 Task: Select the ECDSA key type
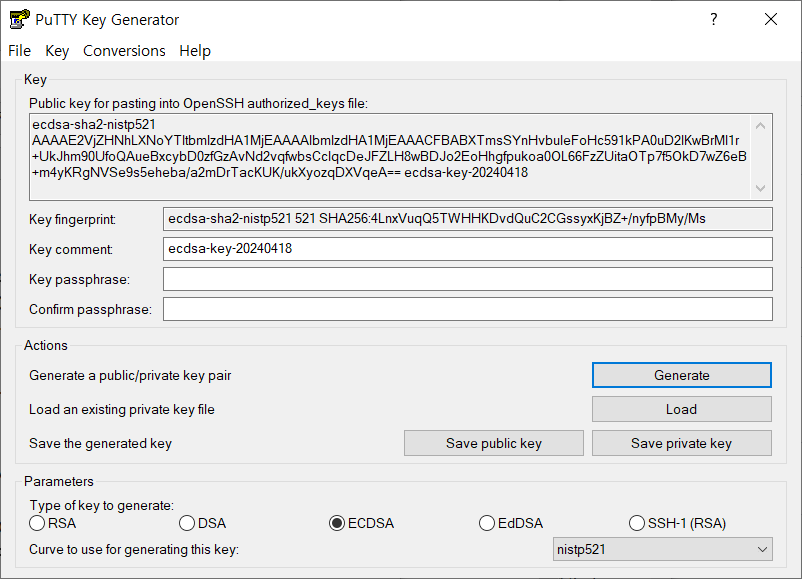pos(362,523)
